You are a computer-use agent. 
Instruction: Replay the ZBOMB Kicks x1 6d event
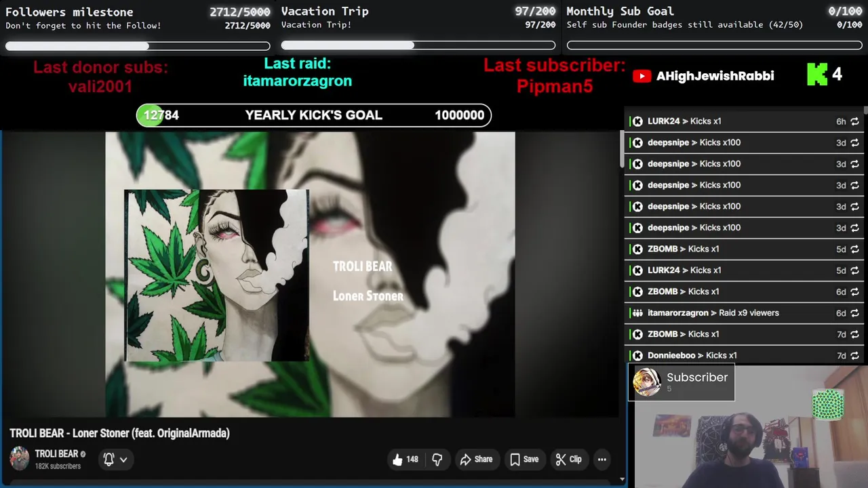coord(854,291)
